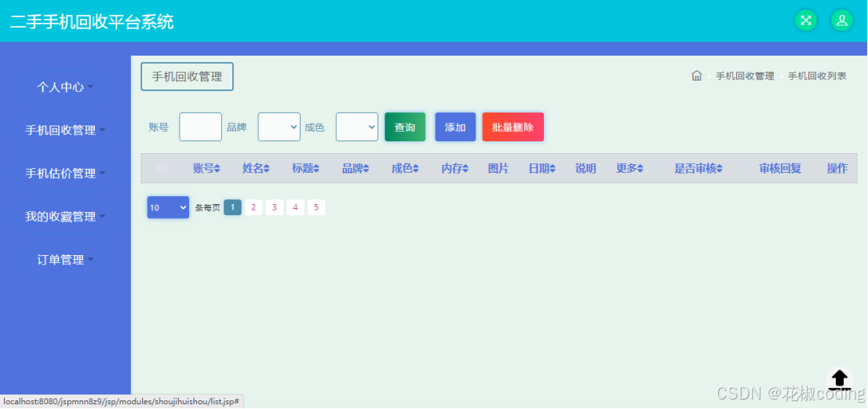Click the home icon in breadcrumb
The width and height of the screenshot is (868, 409).
click(x=696, y=76)
